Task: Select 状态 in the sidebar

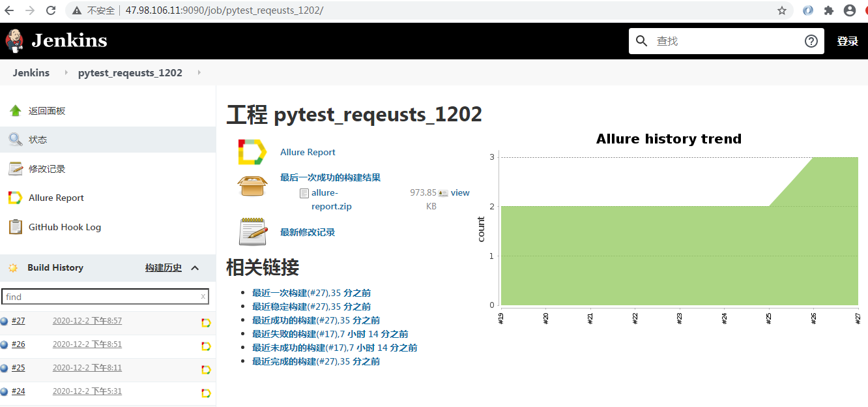Action: (x=38, y=140)
